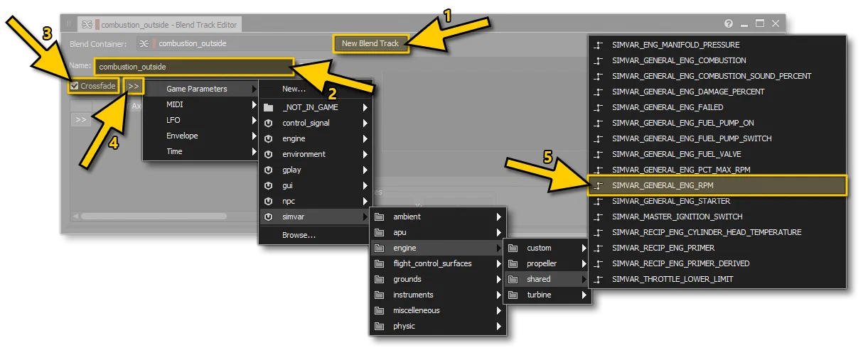868x350 pixels.
Task: Click the physic folder icon
Action: 379,326
